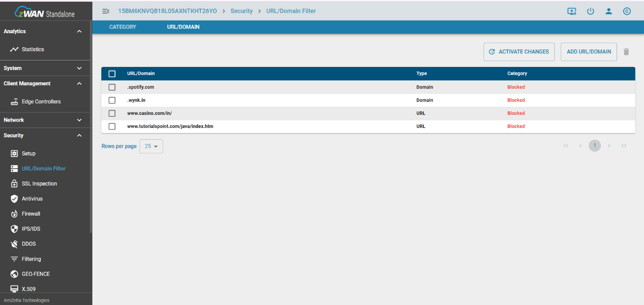Check the .wynk.in row checkbox
Image resolution: width=644 pixels, height=305 pixels.
112,100
